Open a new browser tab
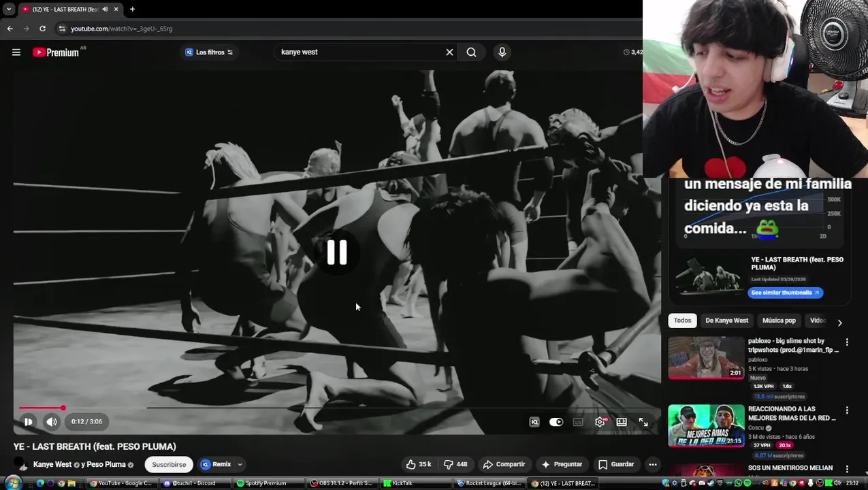 coord(132,9)
